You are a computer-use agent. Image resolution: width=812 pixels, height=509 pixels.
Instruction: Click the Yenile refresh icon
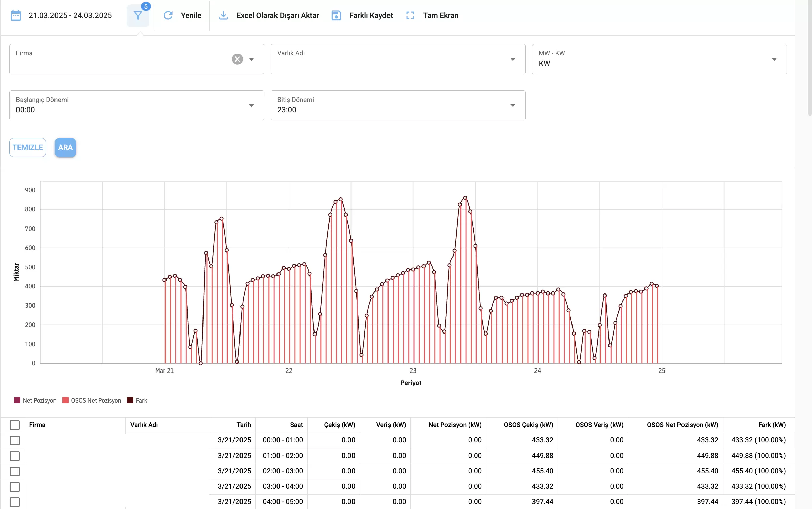pos(168,15)
